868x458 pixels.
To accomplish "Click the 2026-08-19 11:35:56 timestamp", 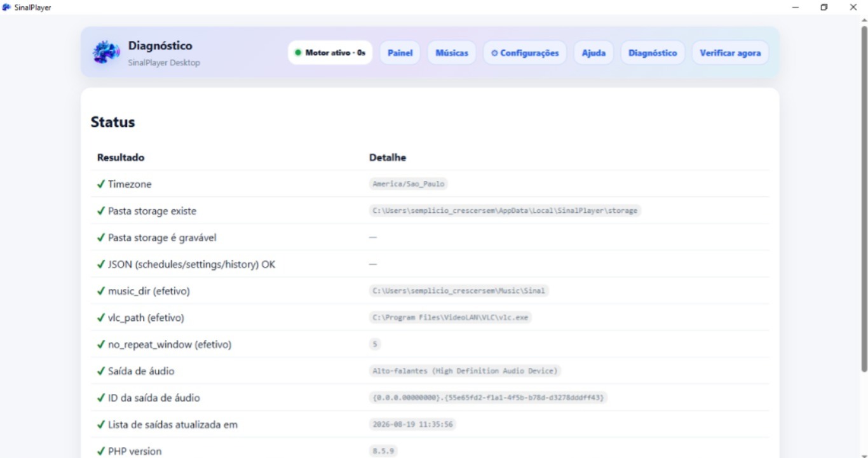I will (x=412, y=424).
